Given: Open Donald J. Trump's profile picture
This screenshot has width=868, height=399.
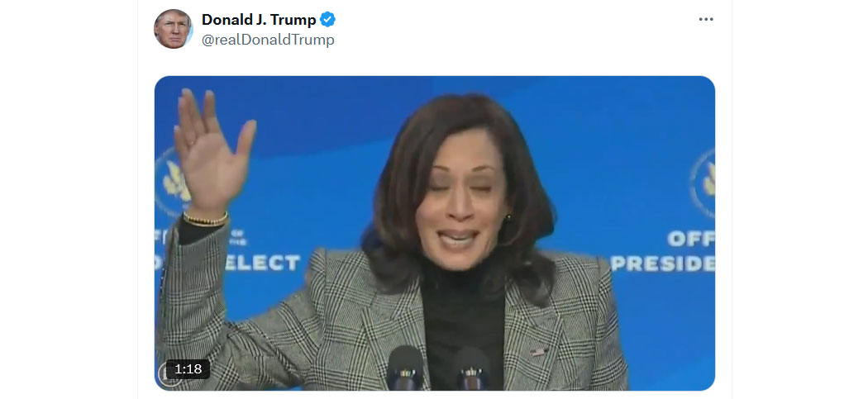Looking at the screenshot, I should (x=173, y=30).
